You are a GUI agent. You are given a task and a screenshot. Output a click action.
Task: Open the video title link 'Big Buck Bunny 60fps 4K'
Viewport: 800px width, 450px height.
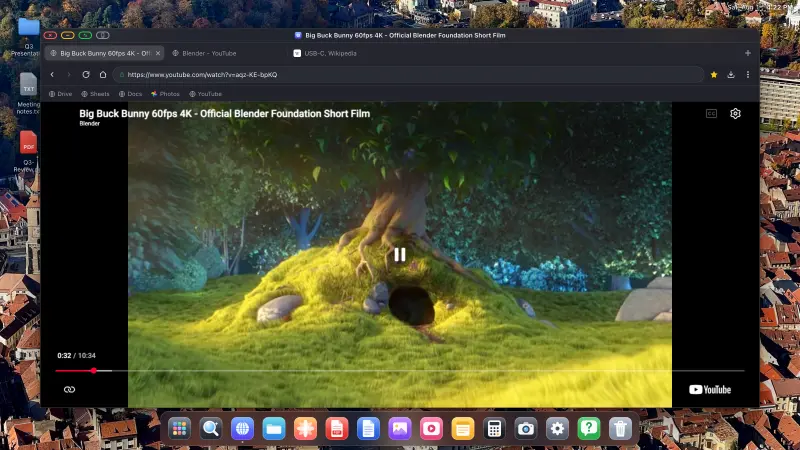click(224, 114)
